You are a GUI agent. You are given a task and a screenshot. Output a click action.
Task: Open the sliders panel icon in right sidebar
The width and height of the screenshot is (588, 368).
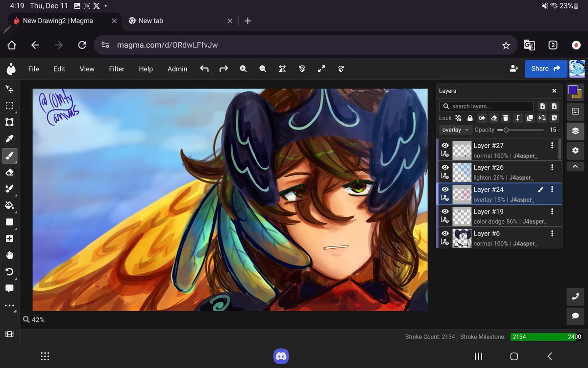click(576, 111)
